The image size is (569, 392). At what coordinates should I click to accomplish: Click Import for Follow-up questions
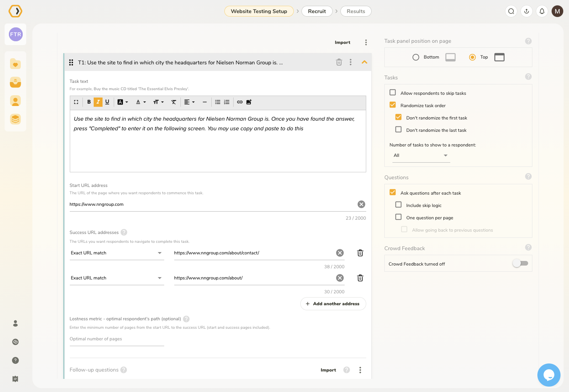point(328,370)
